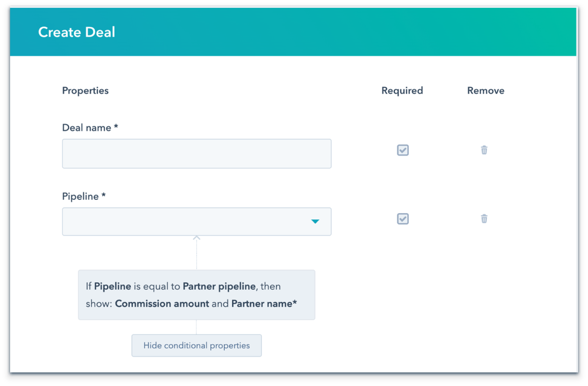The image size is (588, 386).
Task: Click into the Deal name text field
Action: (x=196, y=154)
